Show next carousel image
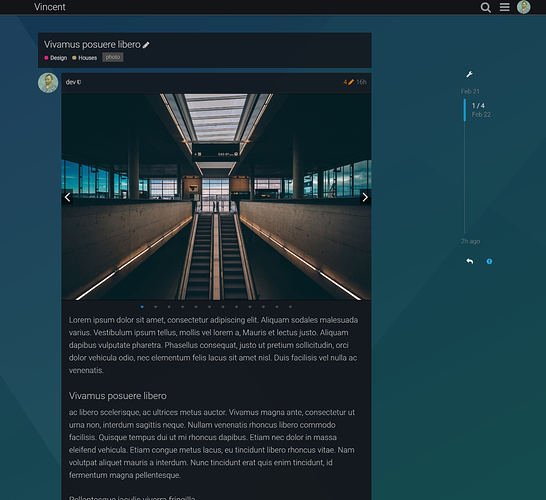This screenshot has height=500, width=546. pyautogui.click(x=365, y=197)
